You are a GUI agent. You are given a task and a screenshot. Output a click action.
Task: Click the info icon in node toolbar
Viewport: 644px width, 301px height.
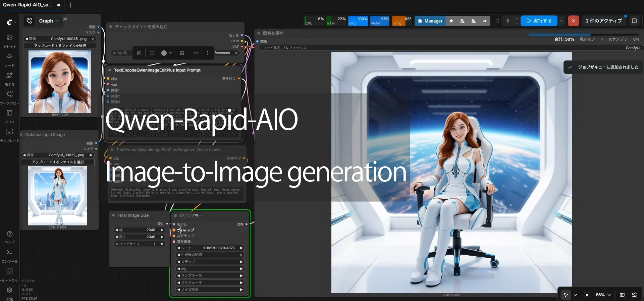click(152, 53)
